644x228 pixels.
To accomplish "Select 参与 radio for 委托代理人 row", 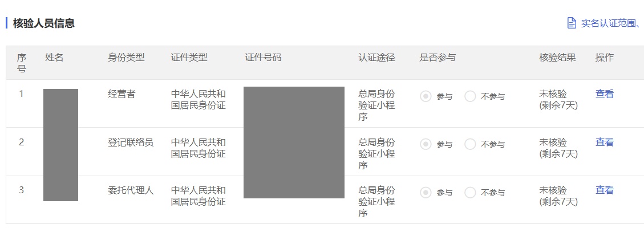I will (x=426, y=193).
